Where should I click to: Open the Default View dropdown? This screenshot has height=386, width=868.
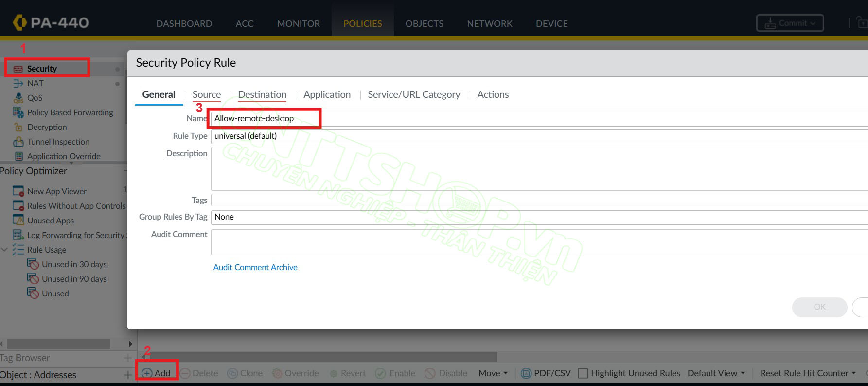coord(716,373)
